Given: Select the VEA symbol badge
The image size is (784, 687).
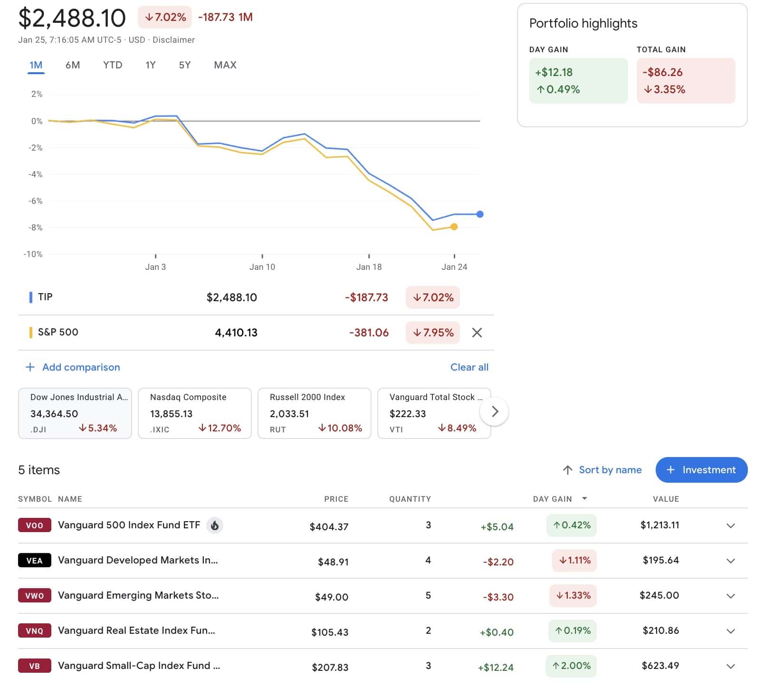Looking at the screenshot, I should click(x=34, y=560).
